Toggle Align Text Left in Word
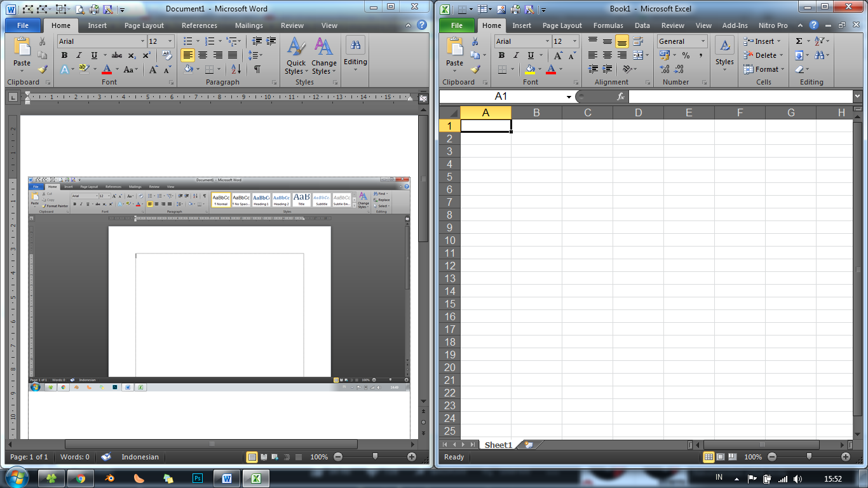The height and width of the screenshot is (488, 868). (x=187, y=55)
